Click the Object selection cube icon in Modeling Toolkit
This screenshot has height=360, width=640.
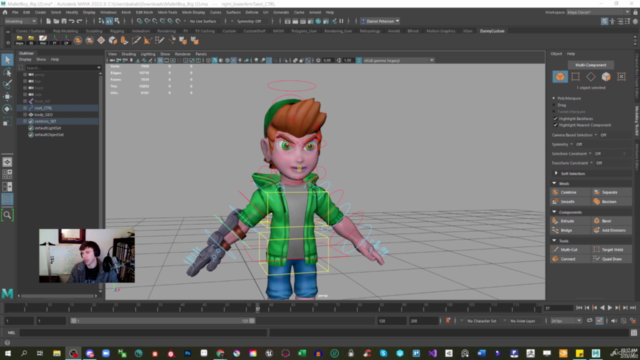click(x=560, y=76)
